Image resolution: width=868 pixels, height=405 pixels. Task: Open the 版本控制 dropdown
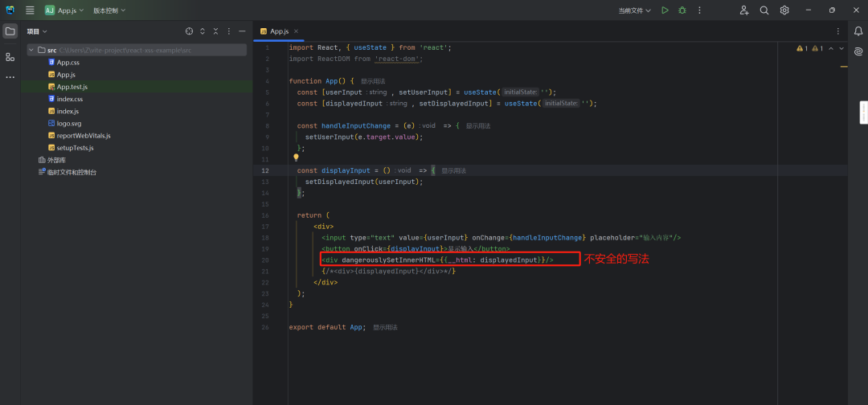tap(109, 10)
